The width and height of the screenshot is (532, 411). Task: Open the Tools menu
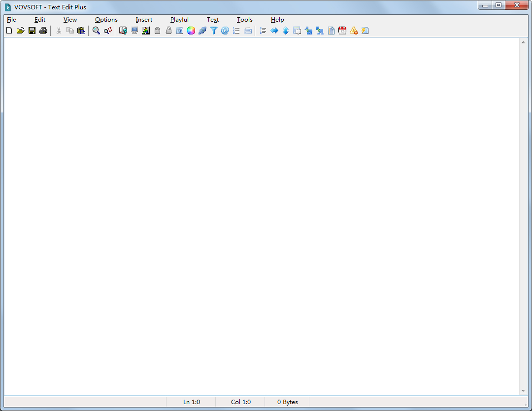pyautogui.click(x=245, y=20)
